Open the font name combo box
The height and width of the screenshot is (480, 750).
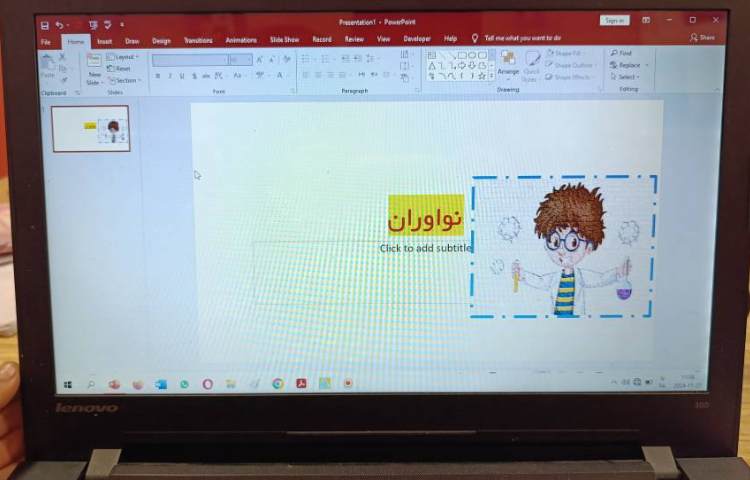tap(189, 60)
